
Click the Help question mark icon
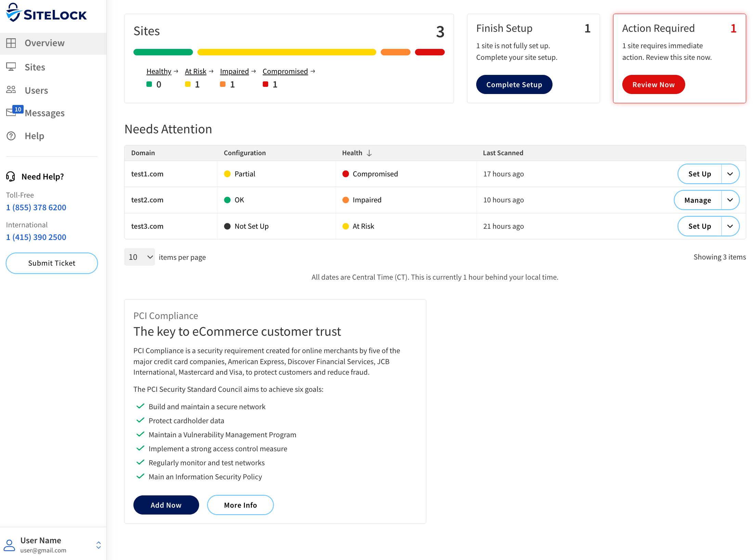click(11, 136)
